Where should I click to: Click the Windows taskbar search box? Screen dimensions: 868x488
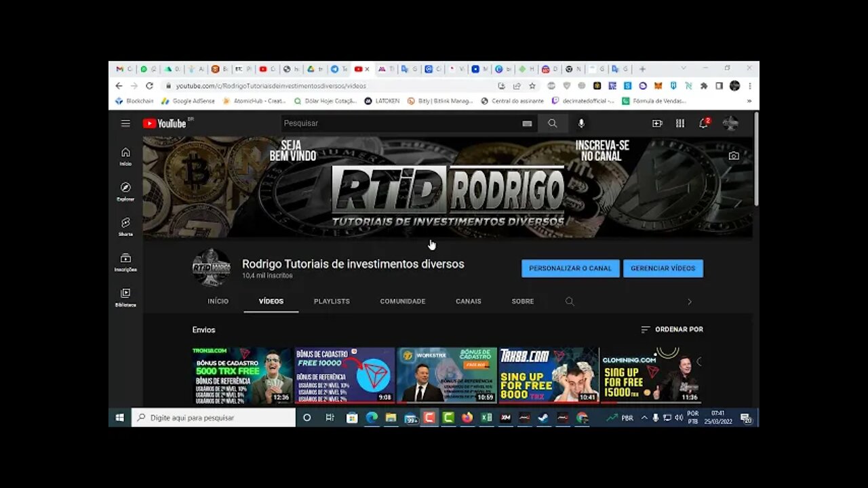coord(214,418)
